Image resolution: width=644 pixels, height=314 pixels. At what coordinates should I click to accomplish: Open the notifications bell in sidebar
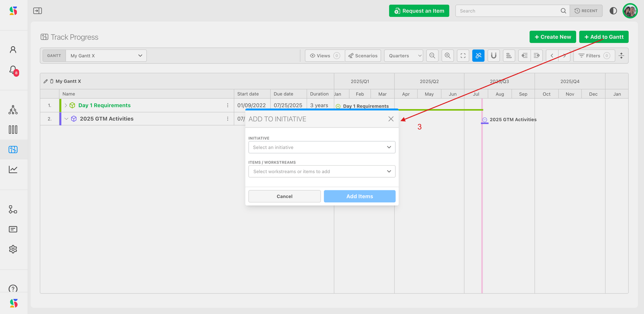(x=13, y=70)
